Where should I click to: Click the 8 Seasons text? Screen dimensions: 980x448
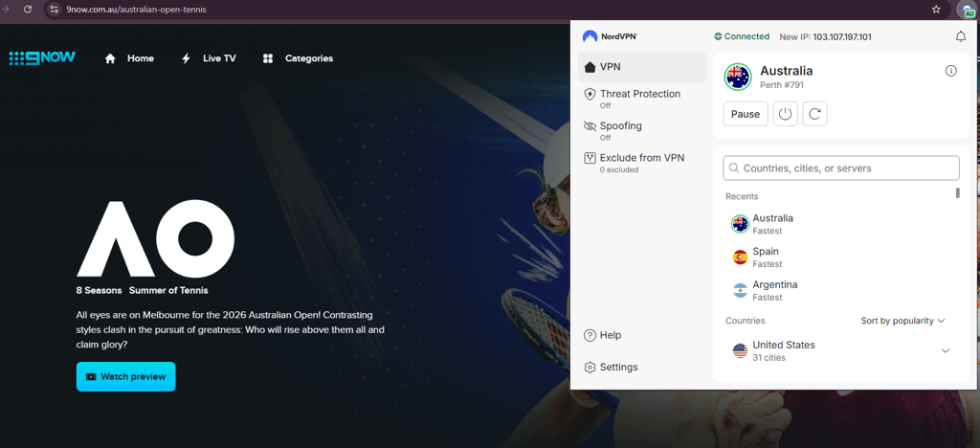(x=100, y=291)
